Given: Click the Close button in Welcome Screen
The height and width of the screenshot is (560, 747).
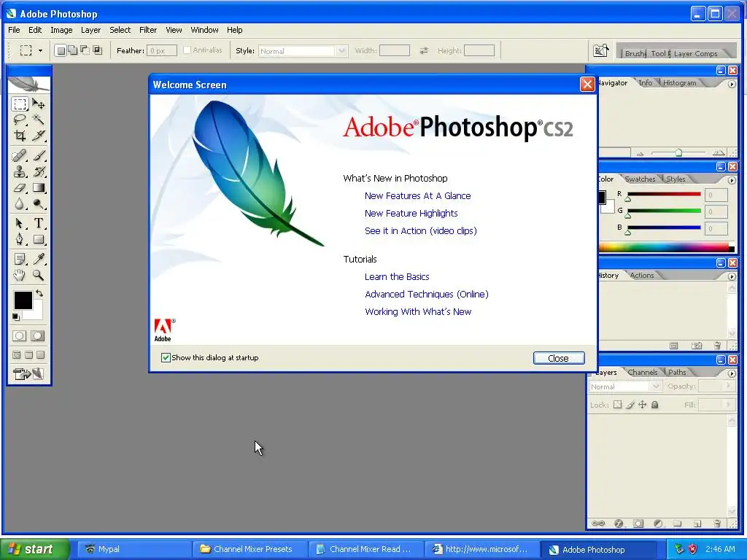Looking at the screenshot, I should (559, 358).
